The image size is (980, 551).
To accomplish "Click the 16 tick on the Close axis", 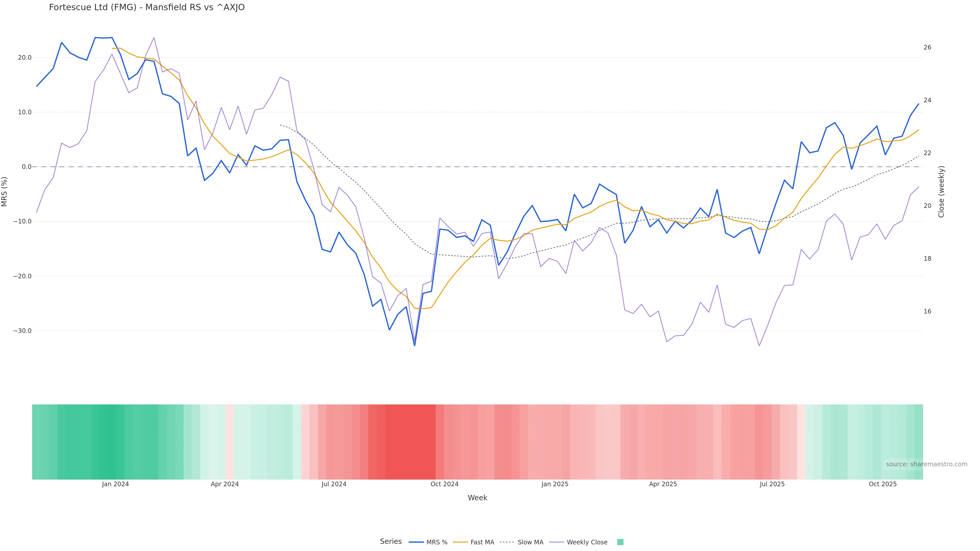I will (927, 311).
